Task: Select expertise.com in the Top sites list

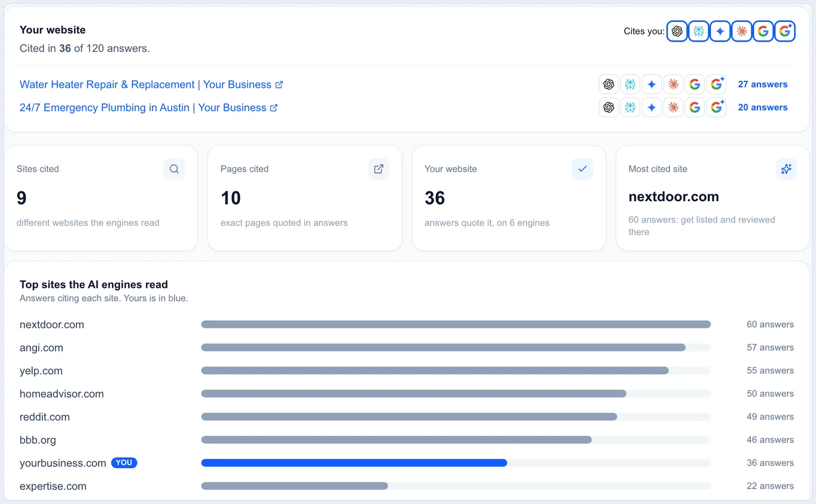Action: [x=53, y=487]
